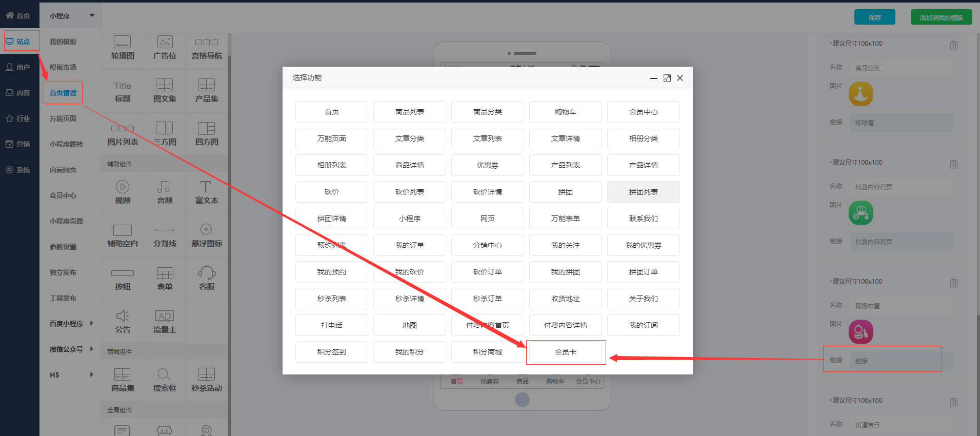The width and height of the screenshot is (980, 436).
Task: Choose 会员卡 in the function dialog
Action: 566,352
